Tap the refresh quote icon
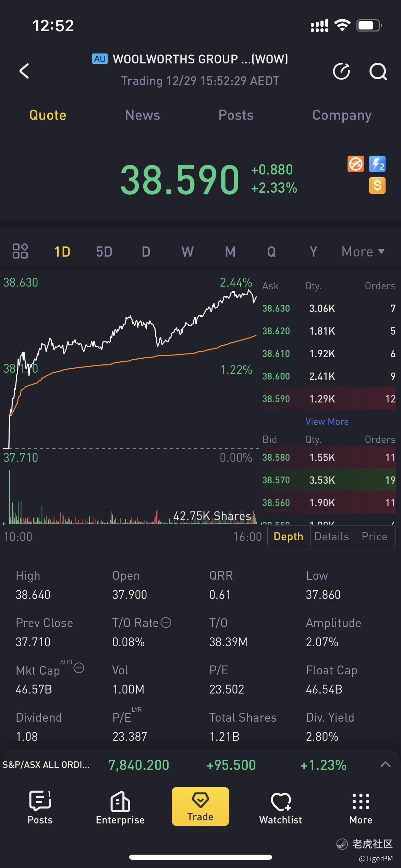The width and height of the screenshot is (401, 868). (341, 71)
